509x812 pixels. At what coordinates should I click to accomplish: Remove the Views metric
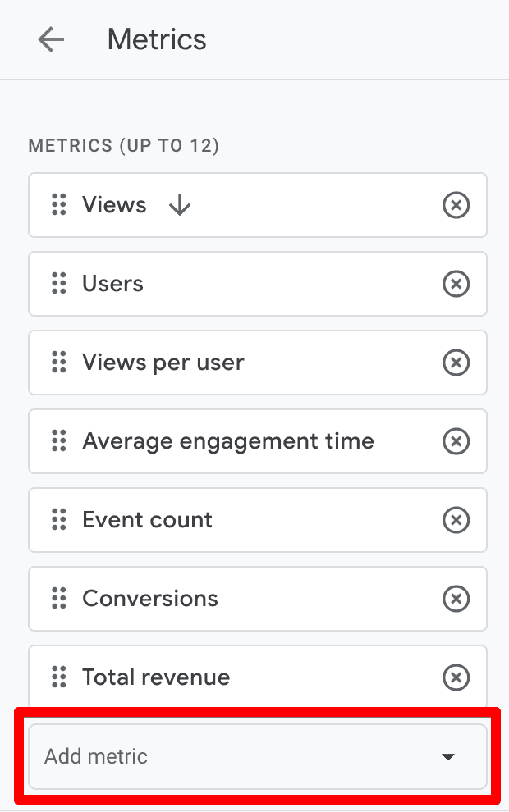(456, 205)
